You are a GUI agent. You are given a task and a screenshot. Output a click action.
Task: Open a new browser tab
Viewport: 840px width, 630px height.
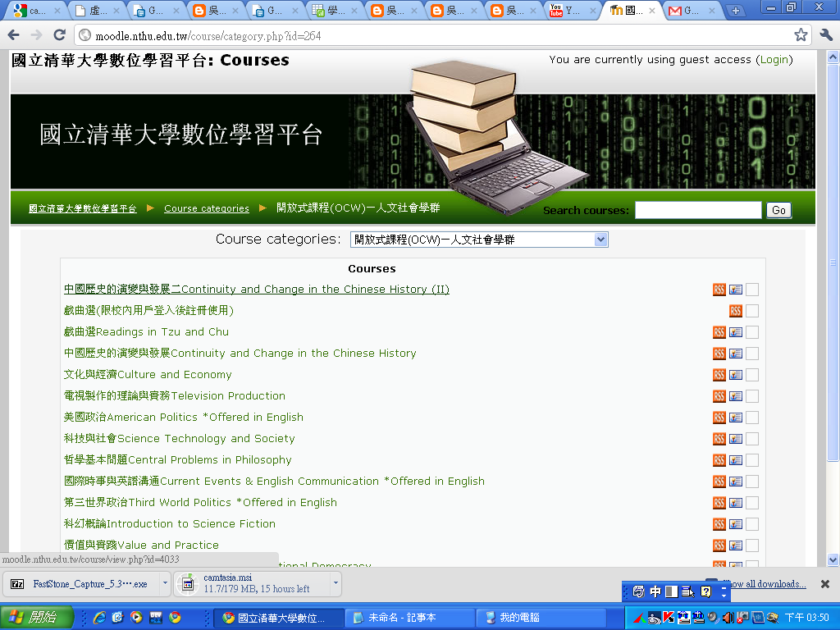coord(736,10)
